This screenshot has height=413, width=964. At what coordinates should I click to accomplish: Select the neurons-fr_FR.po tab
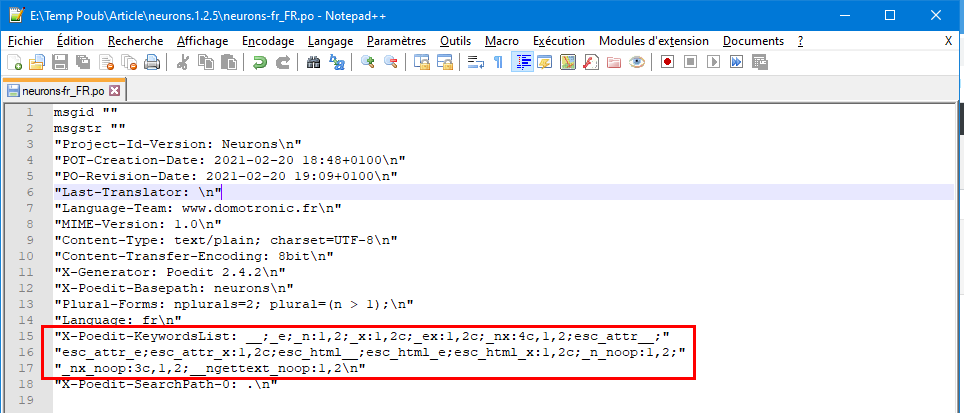(x=63, y=91)
